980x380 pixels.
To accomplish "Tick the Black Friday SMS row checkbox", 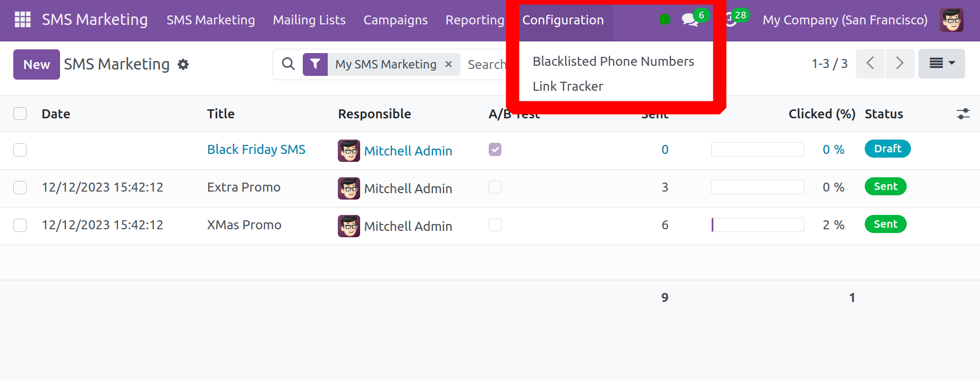I will click(20, 150).
